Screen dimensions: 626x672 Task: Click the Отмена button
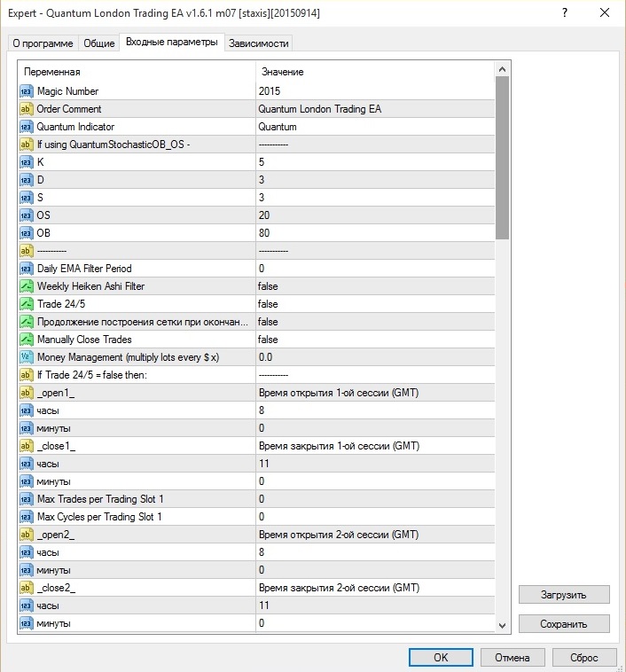[x=513, y=658]
